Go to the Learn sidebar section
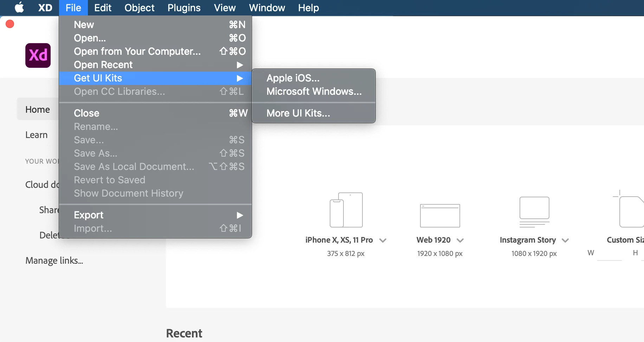Screen dimensions: 644x342 tap(36, 135)
